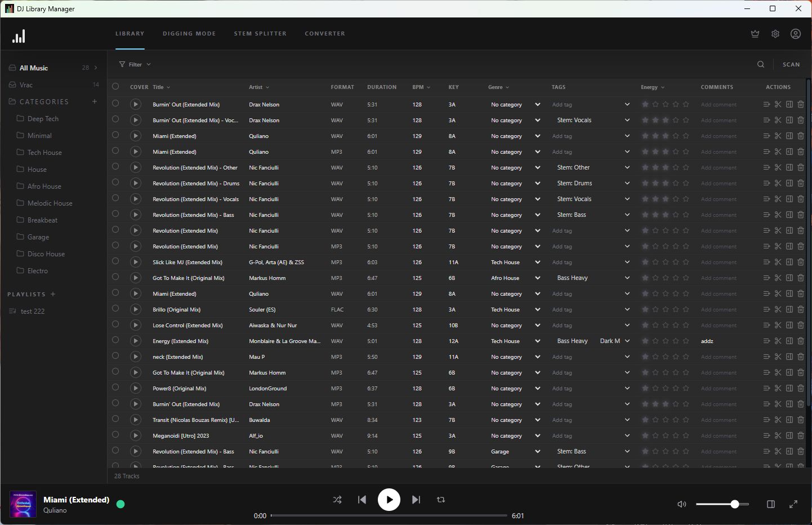Mark the Transit (Nicolas Bouzas Remix) row checkbox

pyautogui.click(x=115, y=419)
